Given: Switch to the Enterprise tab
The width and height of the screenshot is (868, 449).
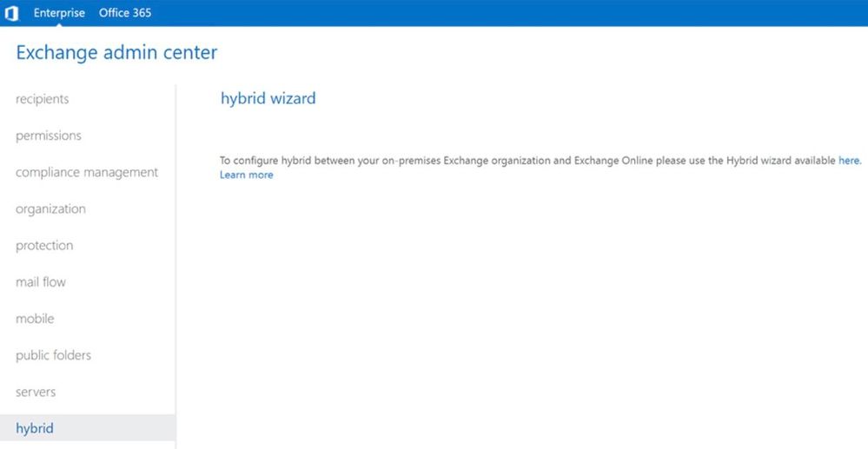Looking at the screenshot, I should [59, 13].
